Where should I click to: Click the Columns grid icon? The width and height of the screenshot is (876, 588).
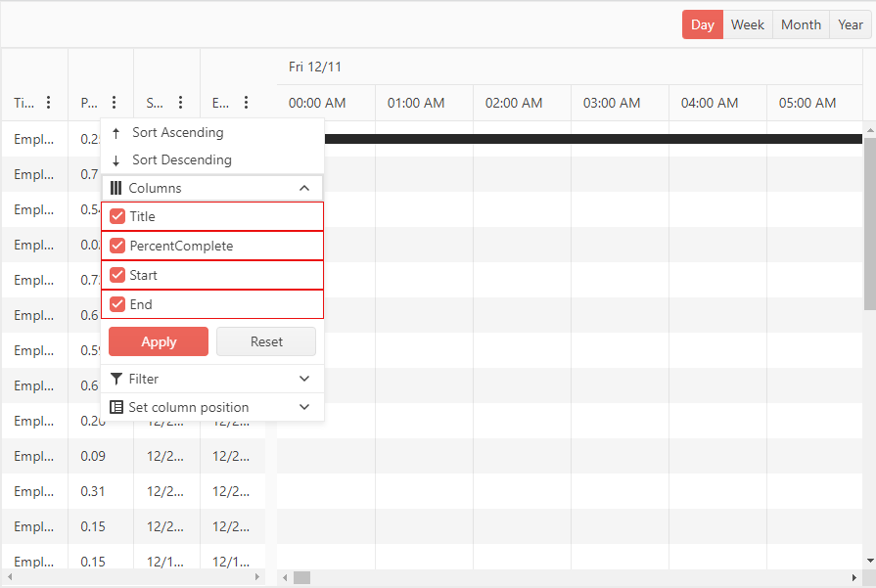pyautogui.click(x=116, y=187)
